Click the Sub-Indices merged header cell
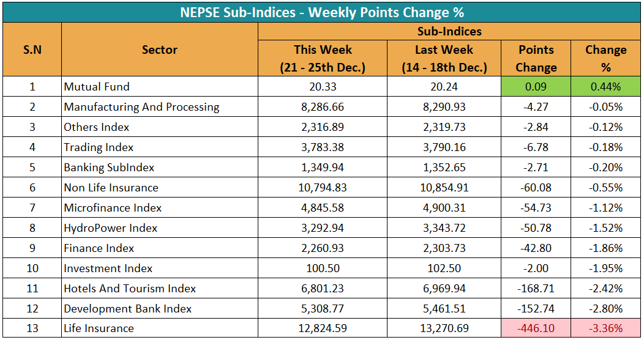This screenshot has height=340, width=644. click(x=449, y=31)
